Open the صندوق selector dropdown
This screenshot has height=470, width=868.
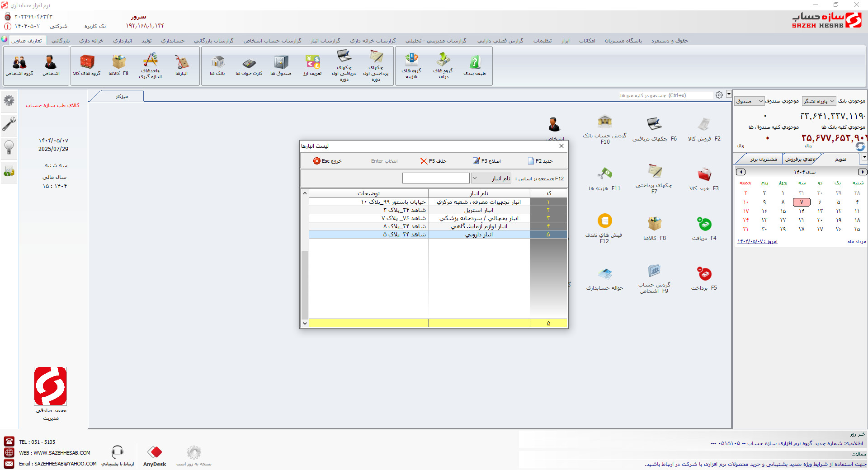[x=749, y=101]
